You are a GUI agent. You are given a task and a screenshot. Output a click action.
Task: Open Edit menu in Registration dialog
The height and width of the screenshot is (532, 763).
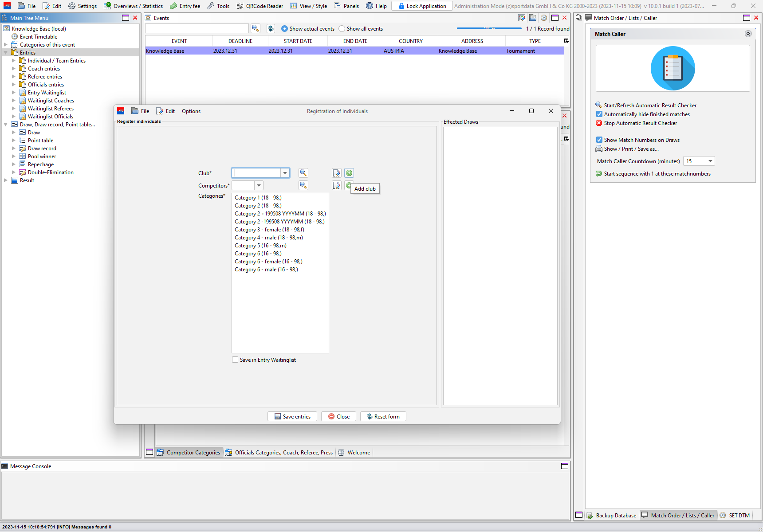[165, 111]
